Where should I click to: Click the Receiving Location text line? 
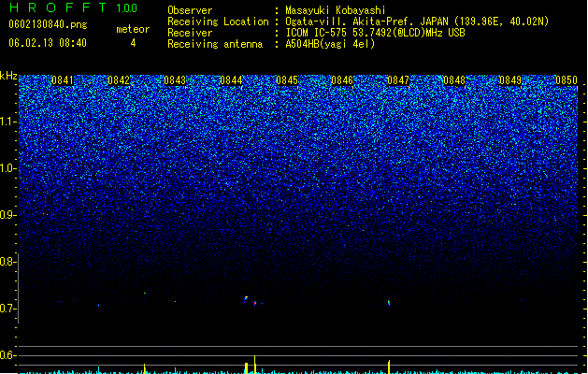click(358, 22)
